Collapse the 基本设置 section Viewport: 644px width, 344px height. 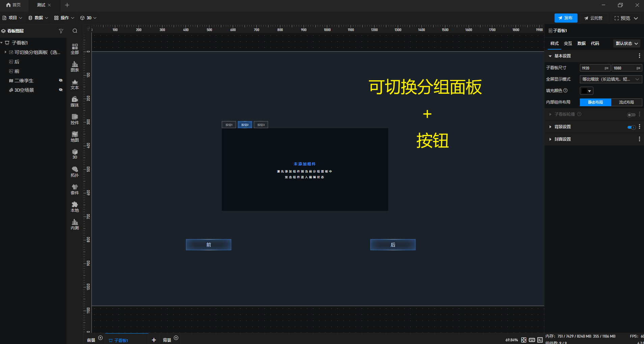[x=550, y=56]
